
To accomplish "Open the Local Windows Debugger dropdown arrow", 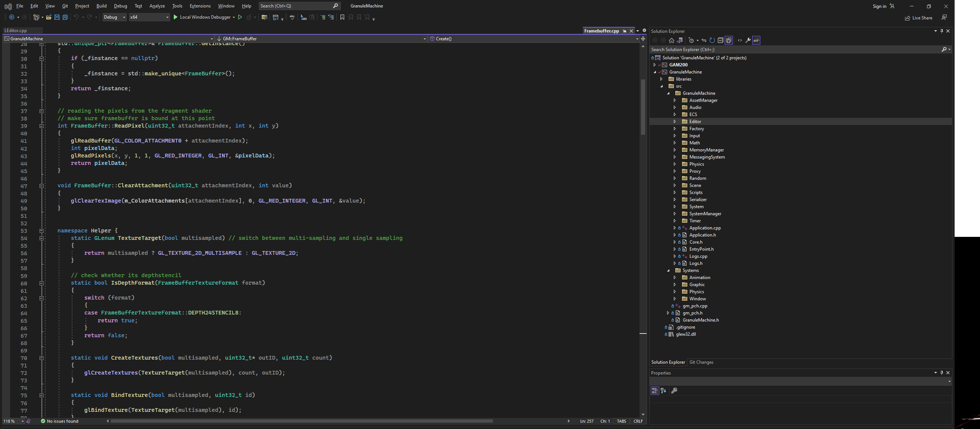I will [x=234, y=17].
